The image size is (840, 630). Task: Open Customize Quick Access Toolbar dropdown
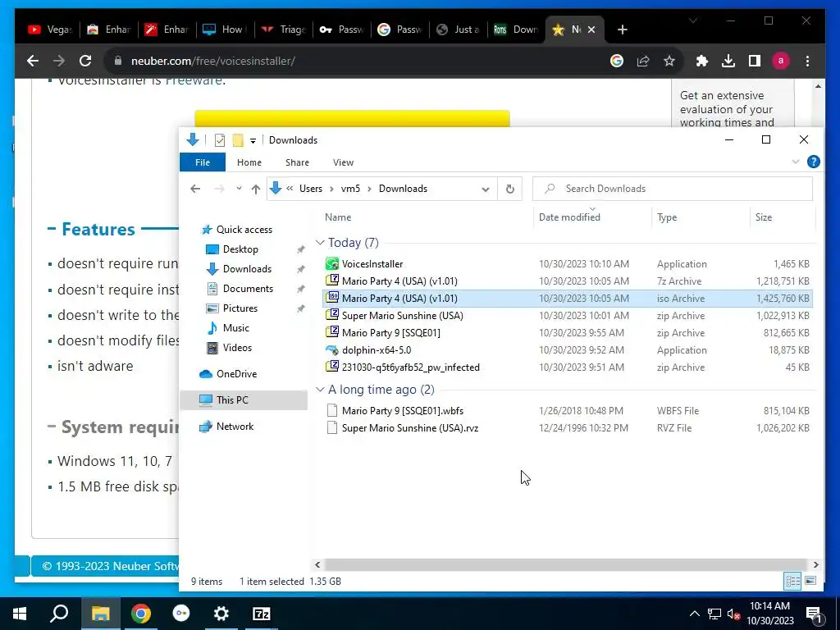point(253,141)
